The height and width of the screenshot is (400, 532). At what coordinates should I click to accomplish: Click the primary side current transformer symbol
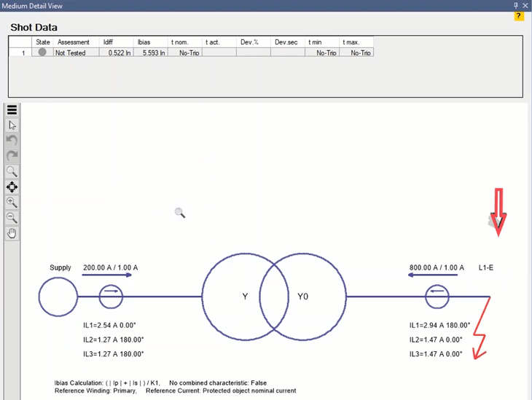click(x=111, y=297)
